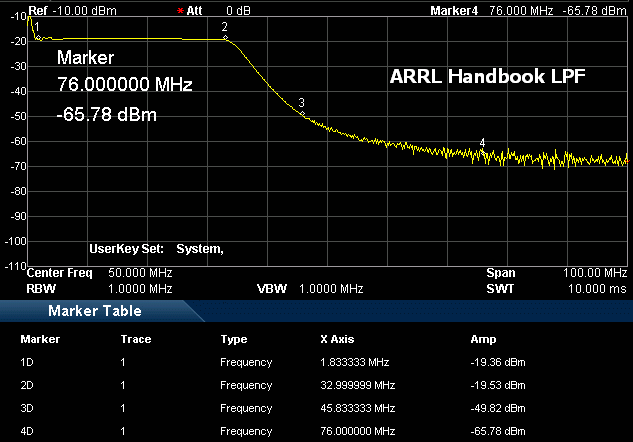Click the Marker Table header
Screen dimensions: 633x442
[95, 311]
